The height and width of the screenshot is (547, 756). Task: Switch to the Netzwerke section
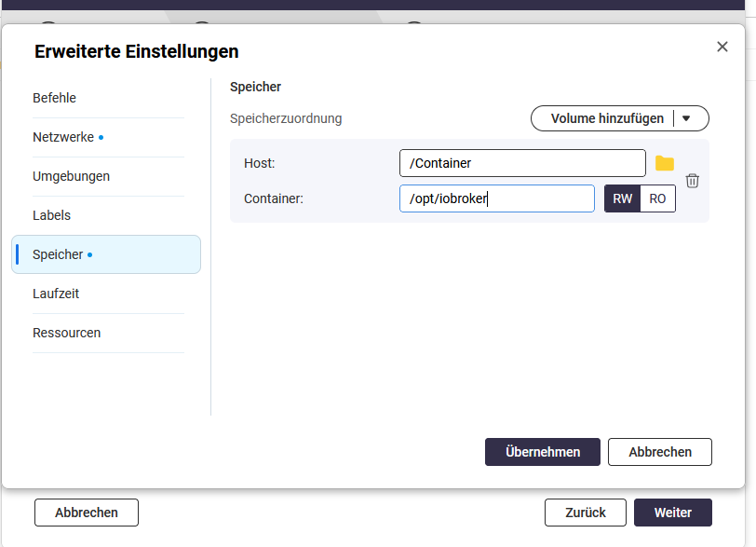pyautogui.click(x=63, y=137)
